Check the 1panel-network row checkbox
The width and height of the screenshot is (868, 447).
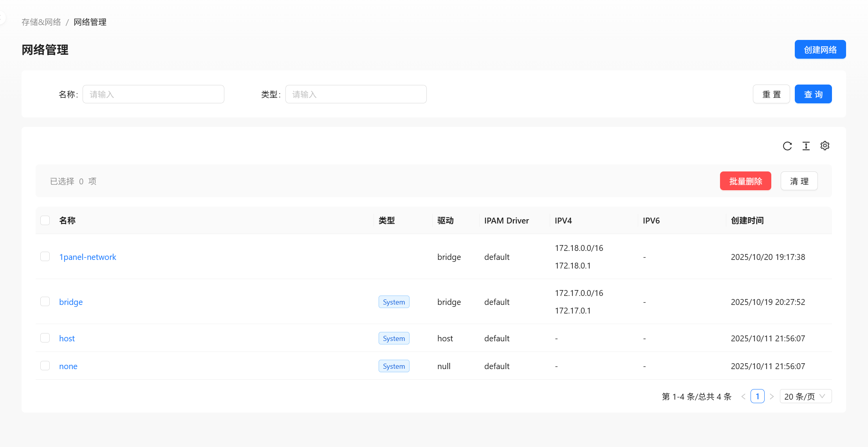click(45, 257)
